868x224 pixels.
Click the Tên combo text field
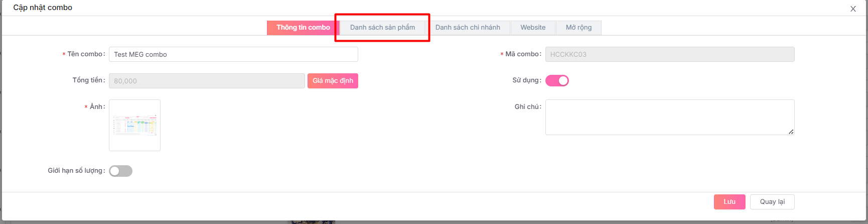tap(233, 54)
